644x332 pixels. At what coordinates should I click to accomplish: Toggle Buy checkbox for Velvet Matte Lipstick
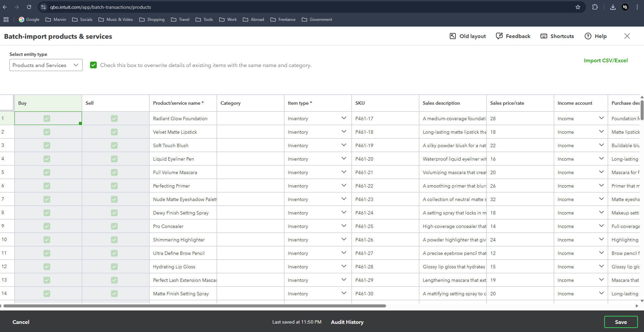(47, 132)
